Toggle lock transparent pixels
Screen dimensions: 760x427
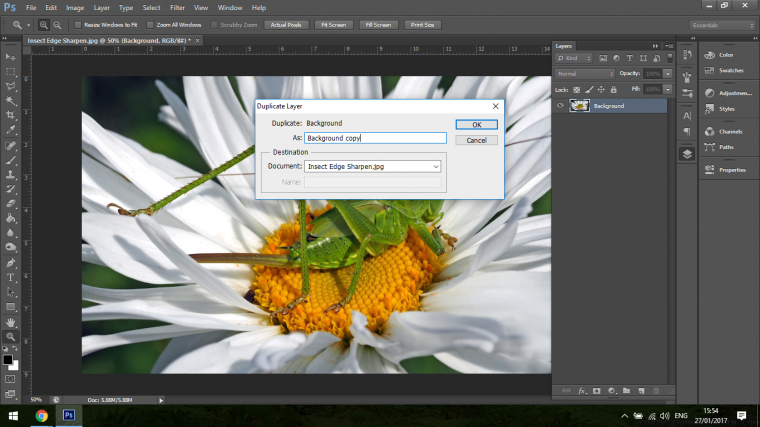(576, 90)
